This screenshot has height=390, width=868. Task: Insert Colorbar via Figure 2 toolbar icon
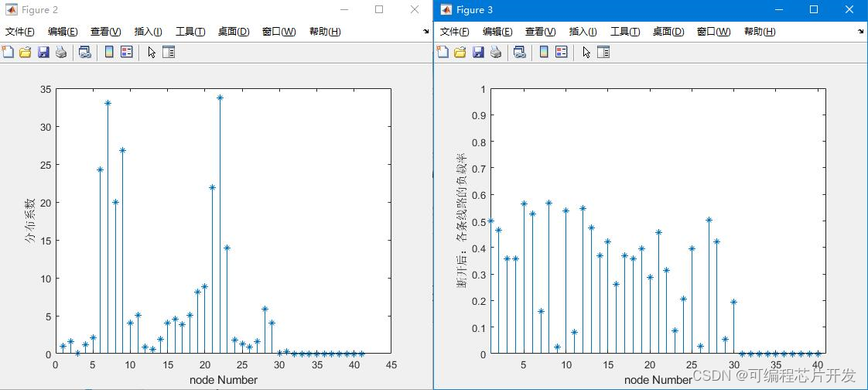110,52
